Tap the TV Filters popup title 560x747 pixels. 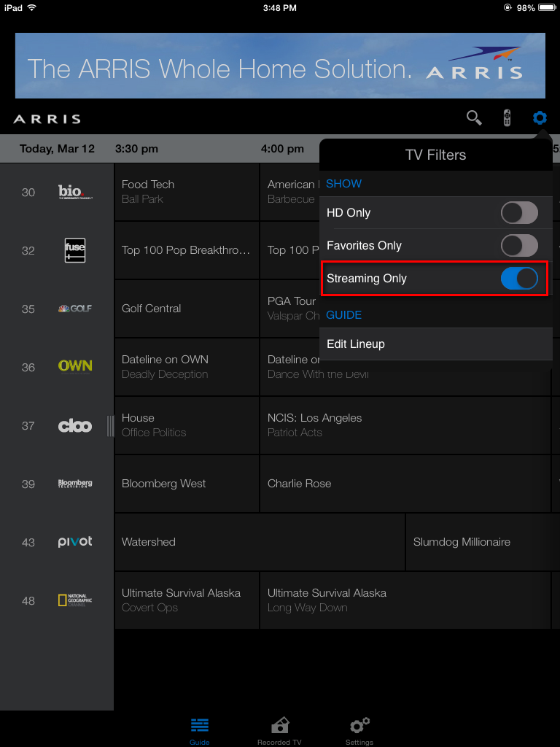(x=436, y=155)
